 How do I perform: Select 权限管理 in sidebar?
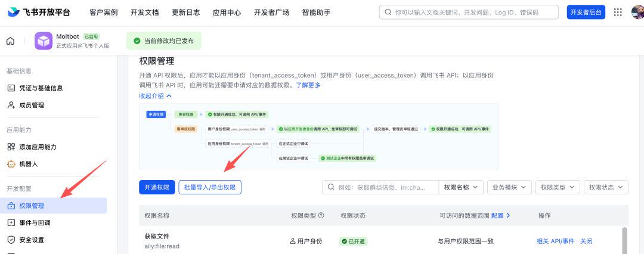54,206
